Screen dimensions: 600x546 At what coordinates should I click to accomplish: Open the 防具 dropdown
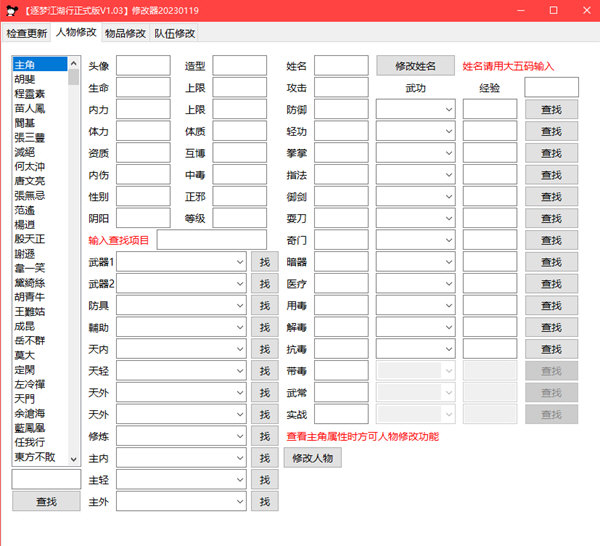coord(181,306)
